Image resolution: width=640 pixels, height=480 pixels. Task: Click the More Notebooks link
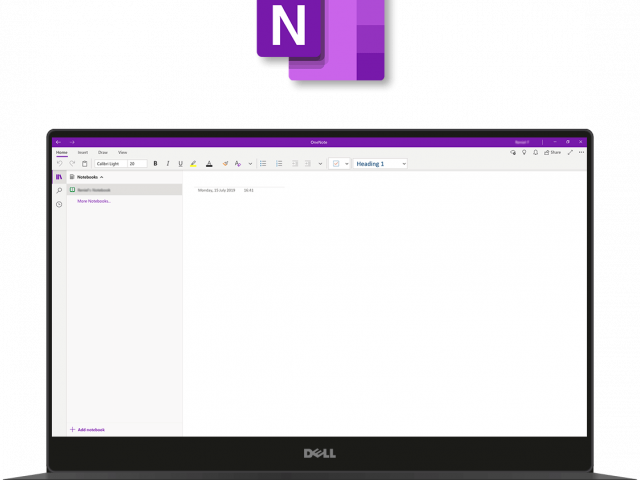click(93, 201)
